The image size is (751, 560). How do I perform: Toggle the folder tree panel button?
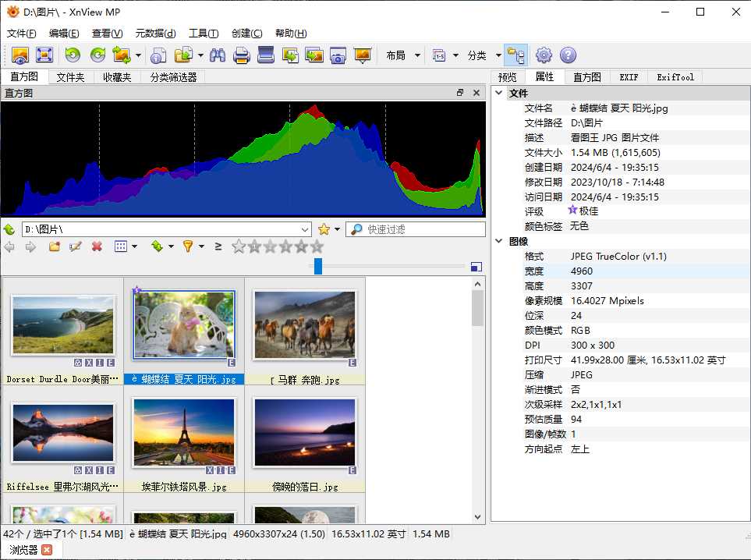pos(515,55)
